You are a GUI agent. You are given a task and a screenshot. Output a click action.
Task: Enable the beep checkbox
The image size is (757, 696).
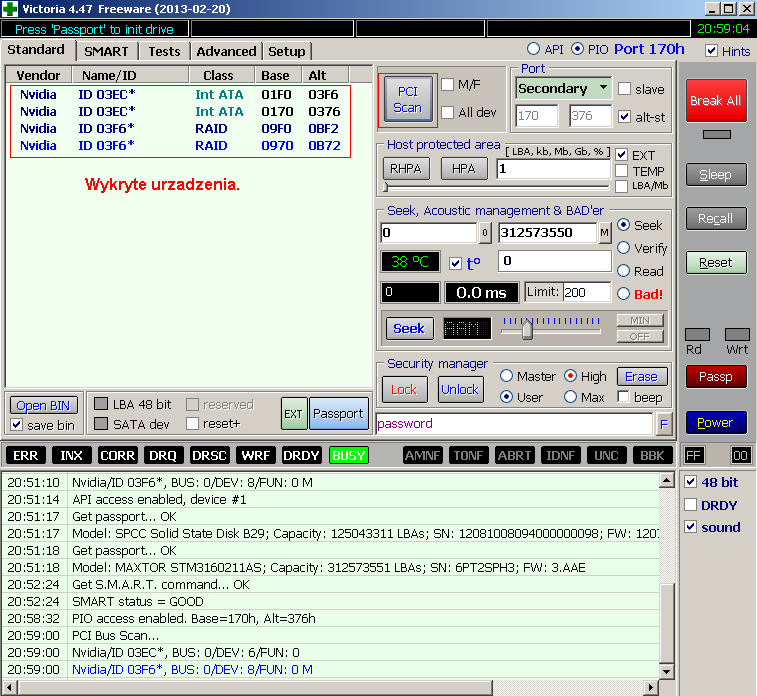(x=623, y=397)
